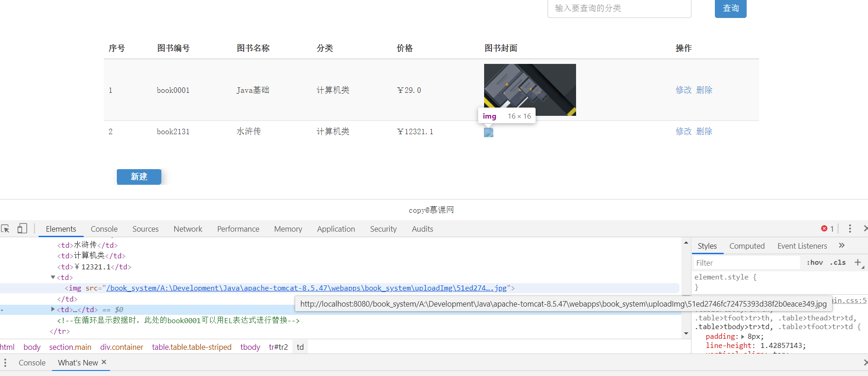Click 修改 link for book2131
Viewport: 868px width, 376px height.
pos(684,131)
